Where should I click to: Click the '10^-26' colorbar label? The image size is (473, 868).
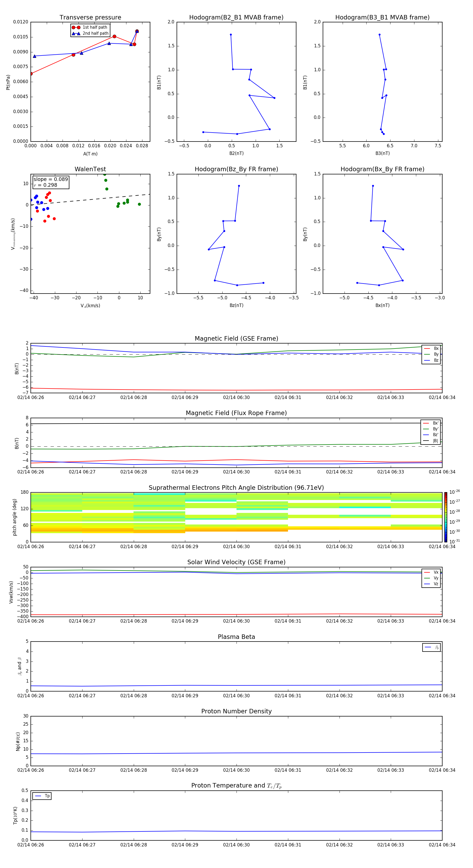[x=455, y=492]
